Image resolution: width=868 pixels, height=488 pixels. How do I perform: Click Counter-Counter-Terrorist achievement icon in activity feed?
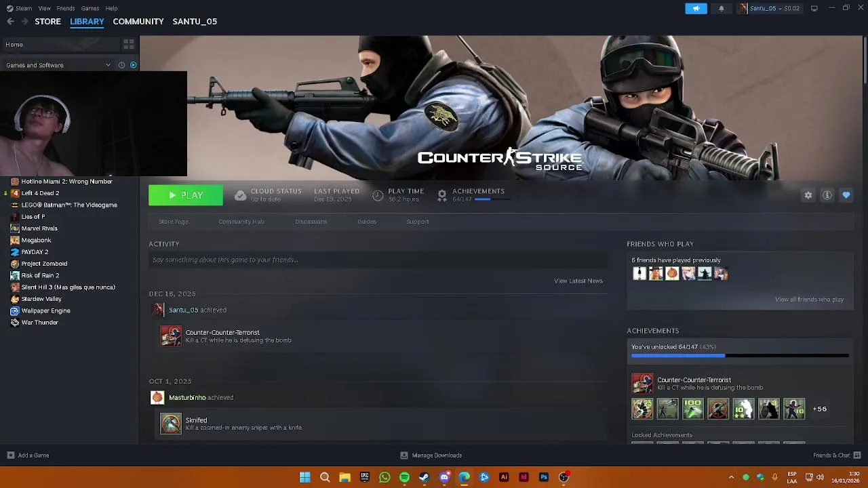(171, 336)
